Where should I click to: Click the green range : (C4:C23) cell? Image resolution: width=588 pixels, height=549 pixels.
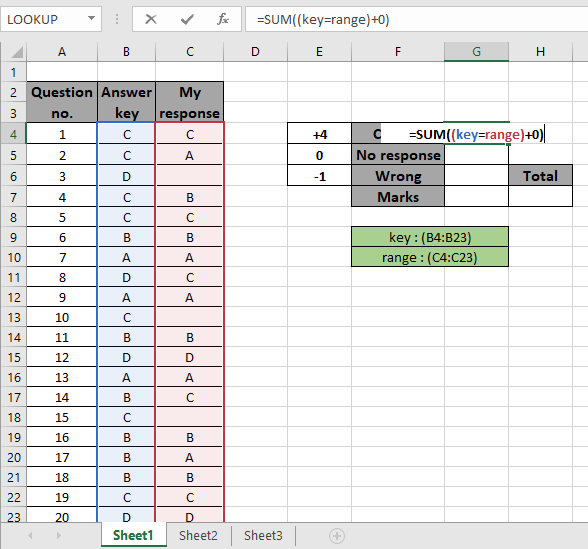coord(430,257)
